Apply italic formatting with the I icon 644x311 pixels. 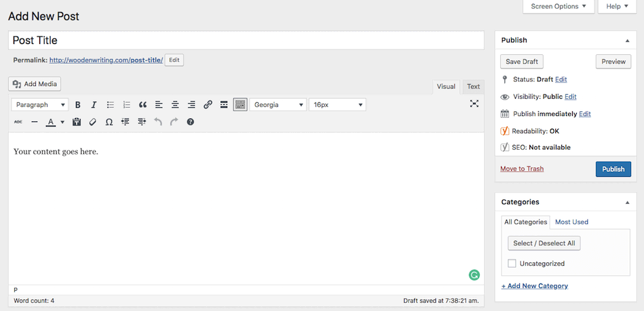click(x=94, y=105)
